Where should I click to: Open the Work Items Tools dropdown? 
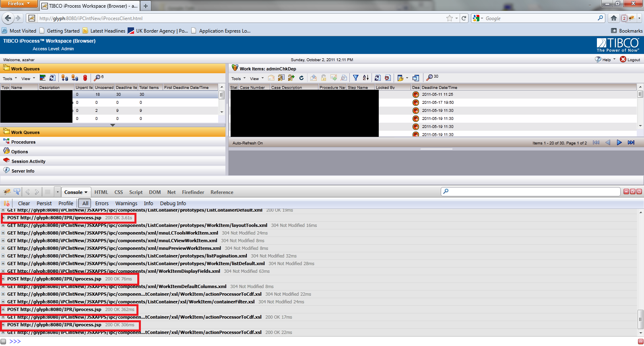[x=238, y=79]
